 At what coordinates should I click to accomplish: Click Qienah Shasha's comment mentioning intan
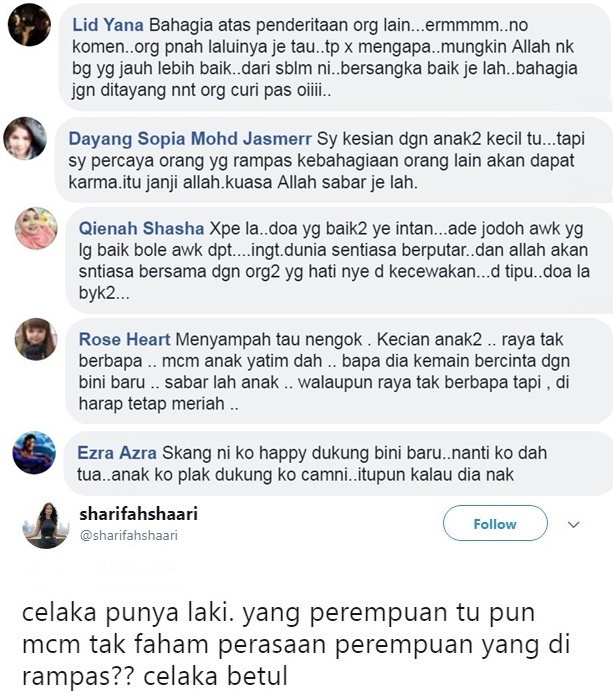pos(334,261)
